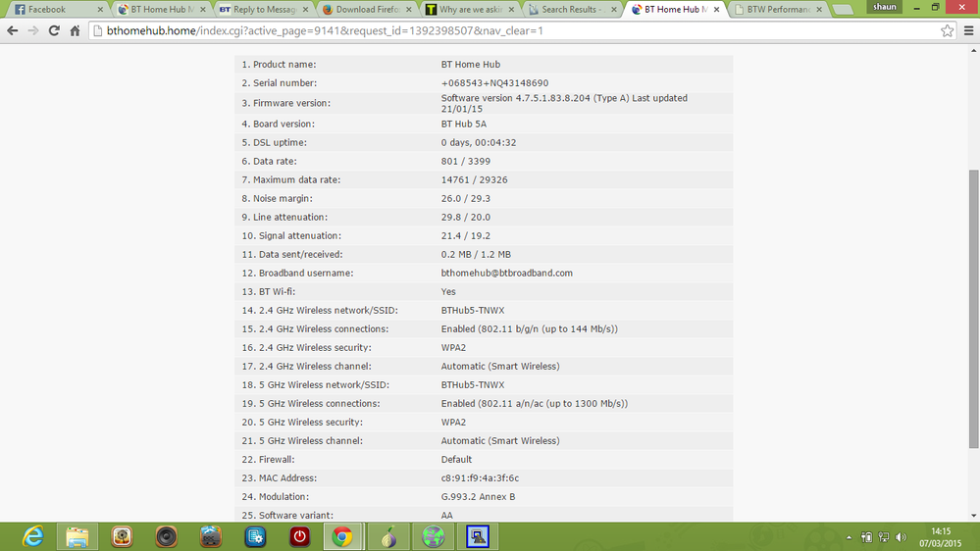The width and height of the screenshot is (980, 551).
Task: Open the volume control in system tray
Action: (x=901, y=537)
